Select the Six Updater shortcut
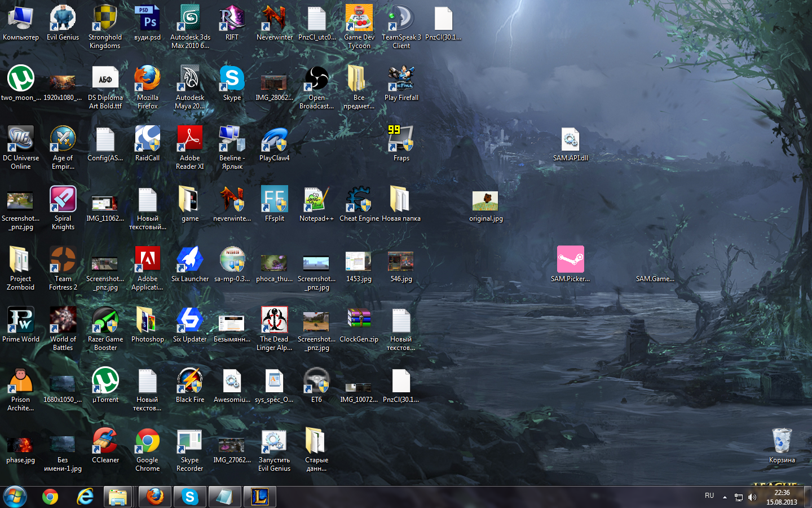Viewport: 812px width, 508px height. pos(190,325)
